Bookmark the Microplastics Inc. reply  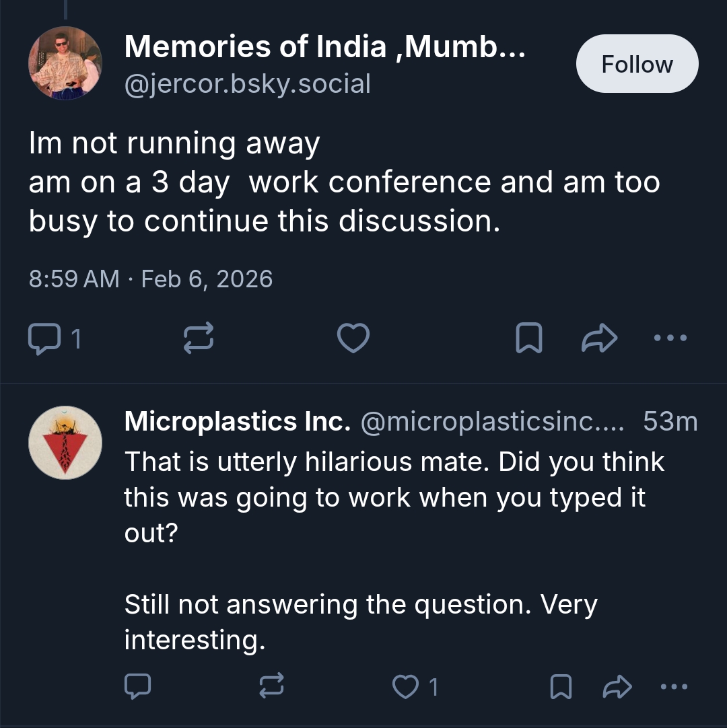(x=561, y=686)
